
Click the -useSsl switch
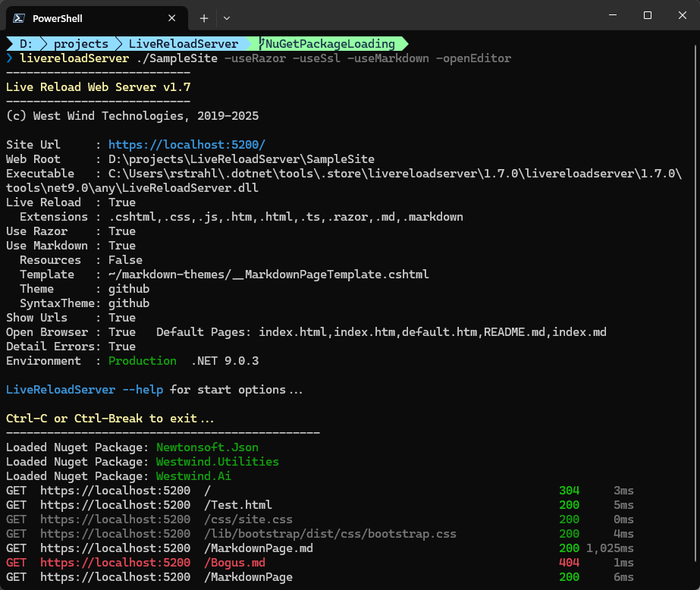(x=316, y=58)
